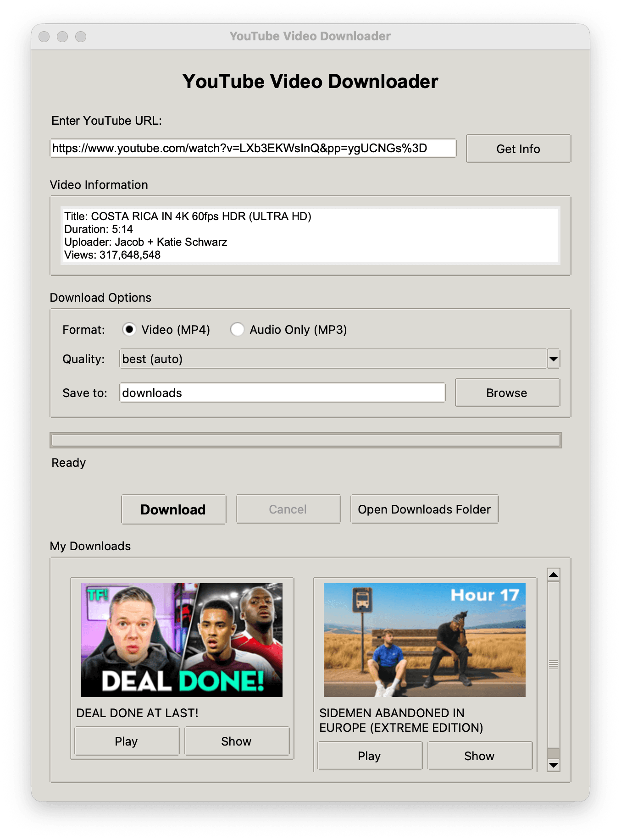Click the DEAL DONE AT LAST! title text

(x=138, y=713)
